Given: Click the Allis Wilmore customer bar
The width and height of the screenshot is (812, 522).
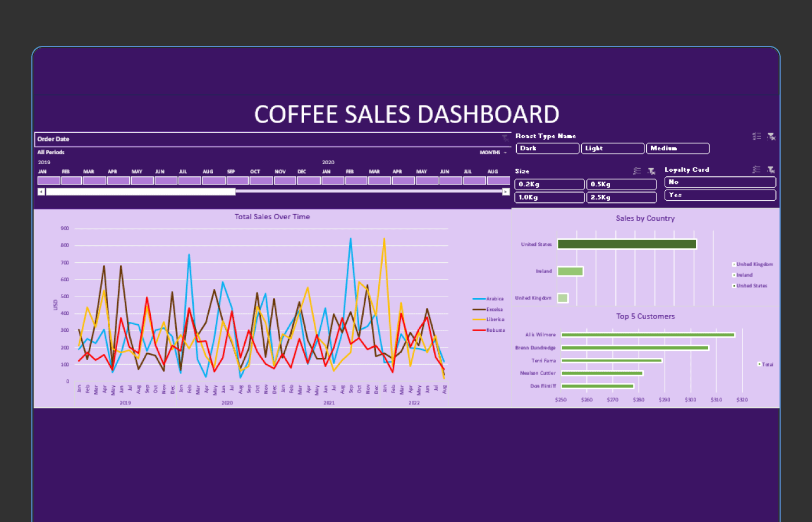Looking at the screenshot, I should tap(648, 335).
